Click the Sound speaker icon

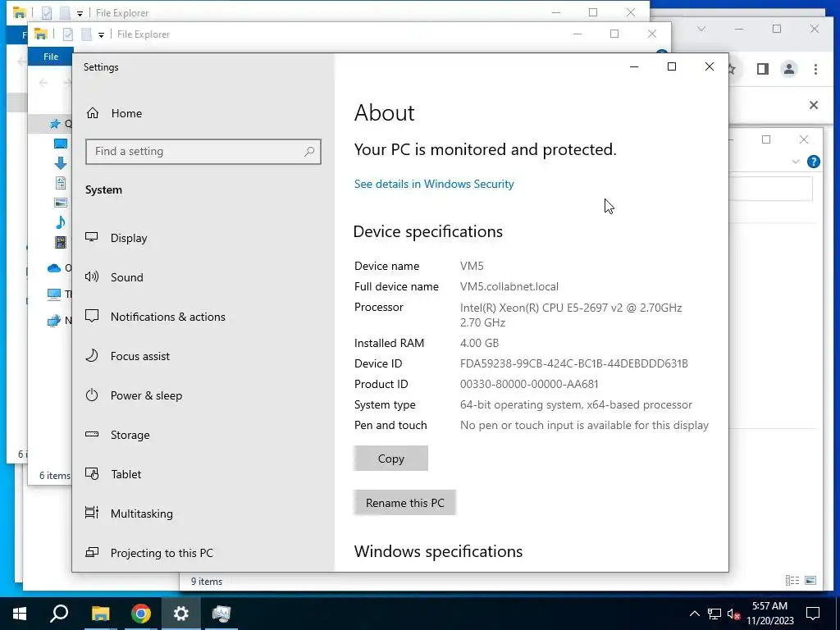point(92,276)
